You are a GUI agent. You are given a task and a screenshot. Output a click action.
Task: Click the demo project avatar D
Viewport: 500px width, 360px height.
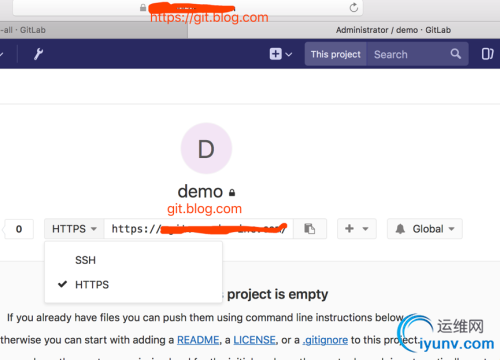point(206,148)
